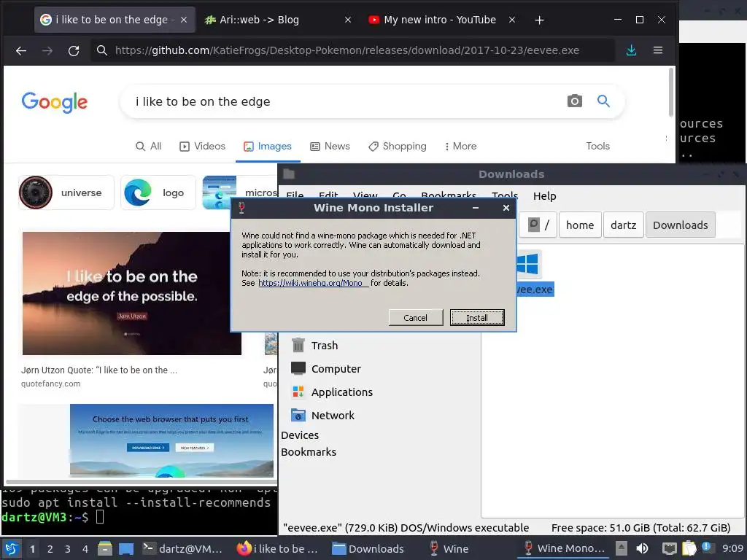The image size is (747, 560).
Task: Open the Help menu in Downloads file manager
Action: 544,195
